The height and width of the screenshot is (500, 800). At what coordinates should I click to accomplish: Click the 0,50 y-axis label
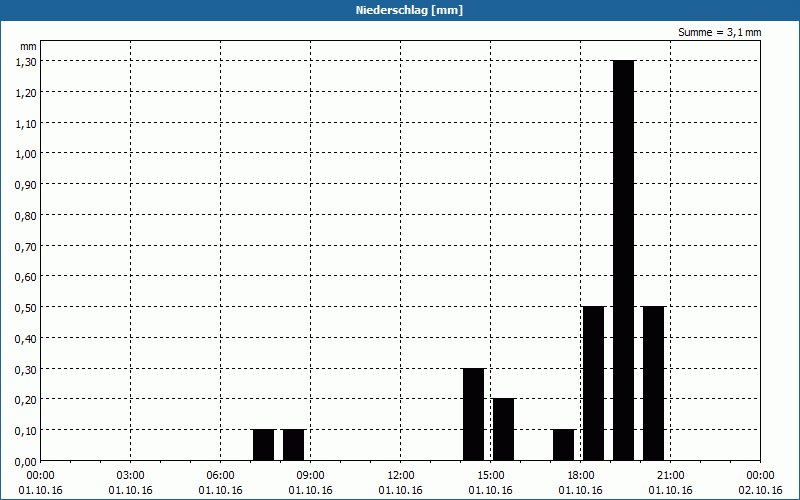coord(26,308)
